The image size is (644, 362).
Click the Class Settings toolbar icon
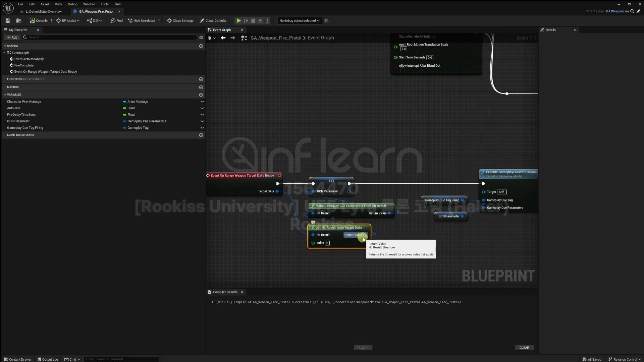click(180, 21)
